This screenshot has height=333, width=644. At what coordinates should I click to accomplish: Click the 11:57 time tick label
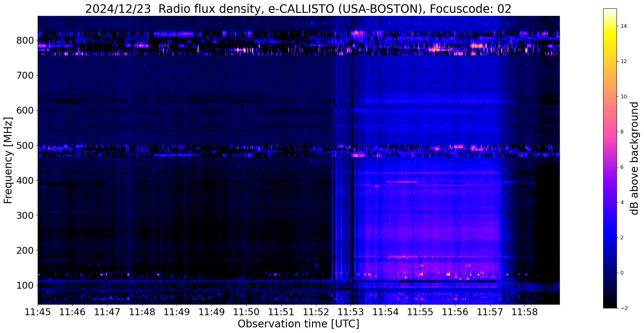click(x=490, y=312)
